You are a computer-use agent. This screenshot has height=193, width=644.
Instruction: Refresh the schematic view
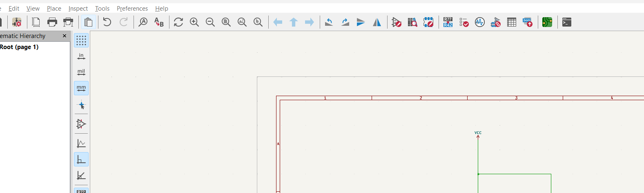pos(178,22)
